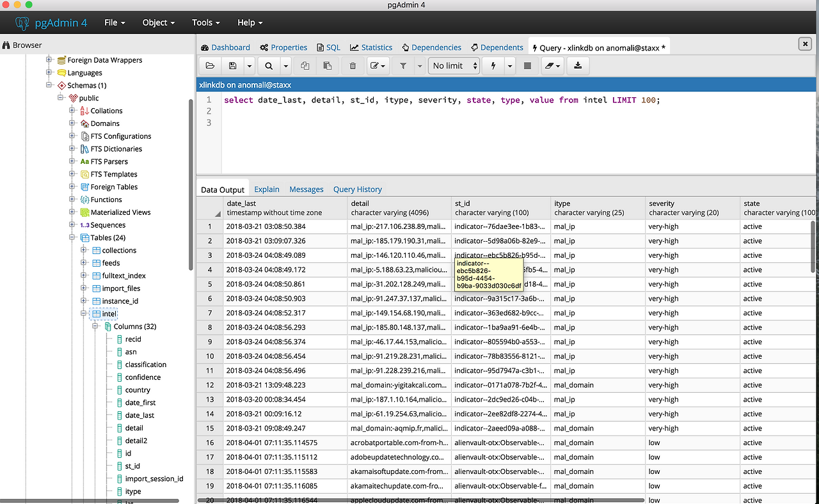Close the query panel with X button
819x504 pixels.
pos(805,43)
